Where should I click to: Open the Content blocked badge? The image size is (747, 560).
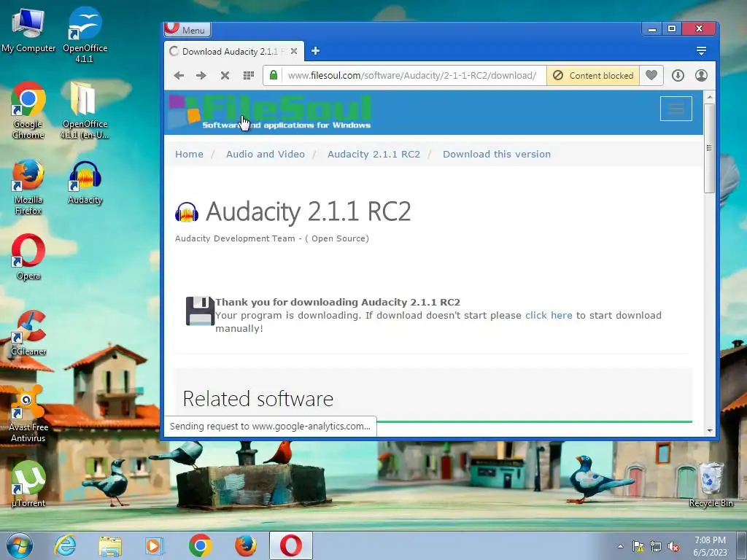pos(593,75)
